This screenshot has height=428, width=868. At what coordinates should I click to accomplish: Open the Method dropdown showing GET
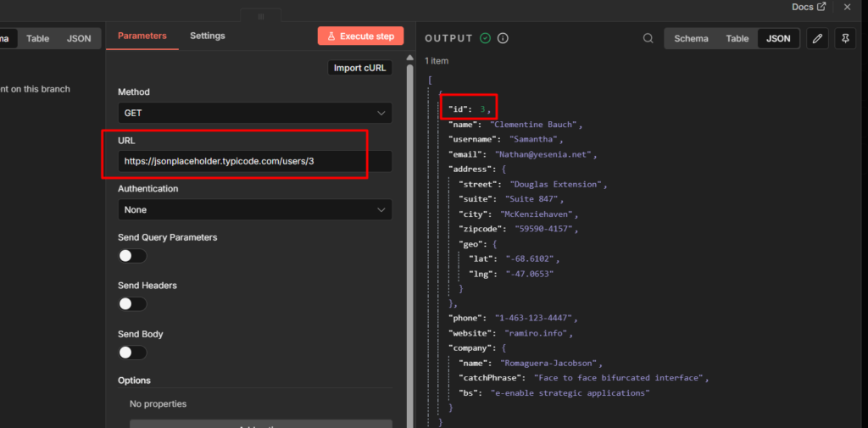tap(254, 113)
